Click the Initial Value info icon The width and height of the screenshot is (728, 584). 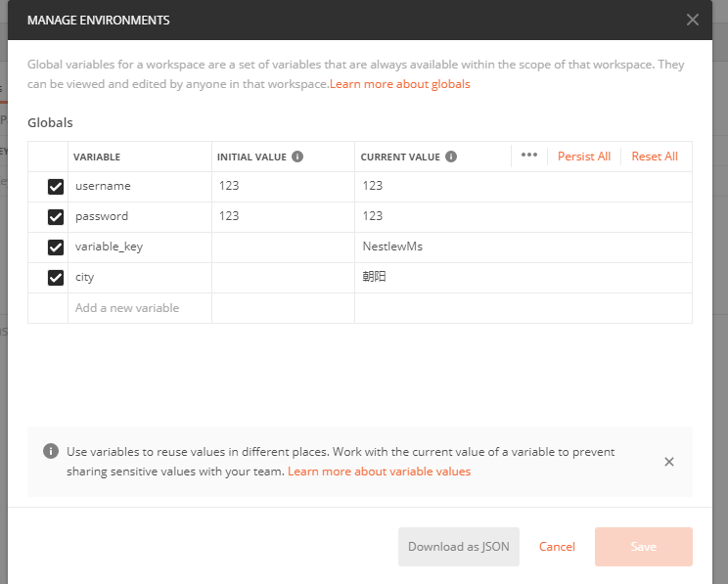[297, 157]
